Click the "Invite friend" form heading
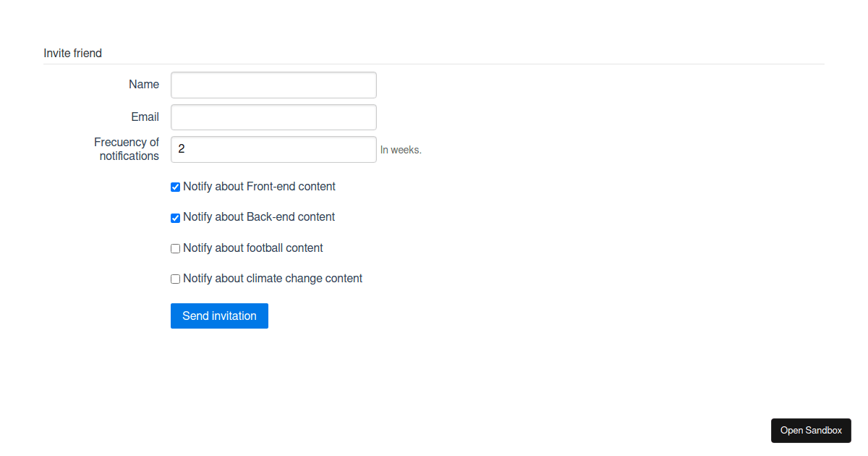This screenshot has width=868, height=456. [x=72, y=54]
